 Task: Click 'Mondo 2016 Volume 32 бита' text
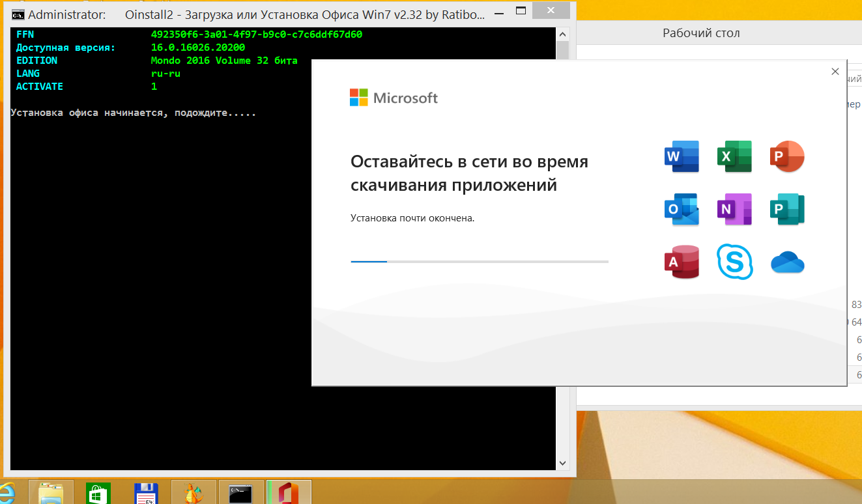point(224,61)
